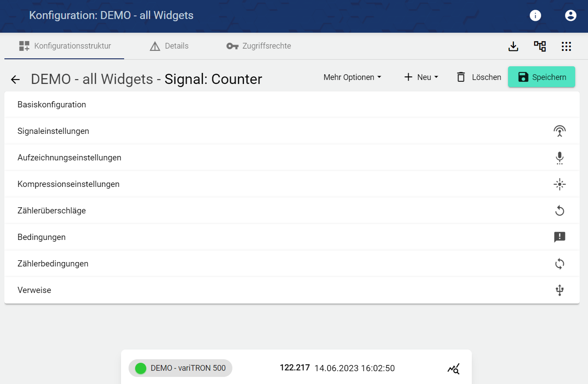The image size is (588, 384).
Task: Click the antenna icon for Signaleinstellungen
Action: pos(559,131)
